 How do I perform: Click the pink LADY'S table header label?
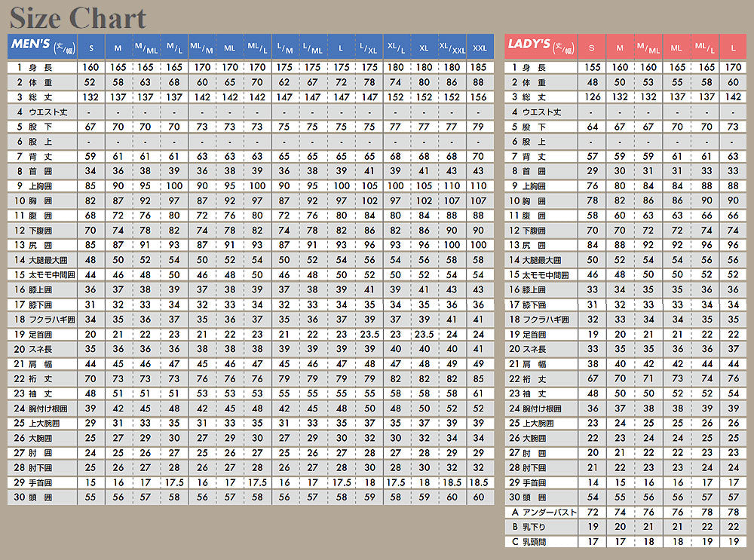coord(538,45)
